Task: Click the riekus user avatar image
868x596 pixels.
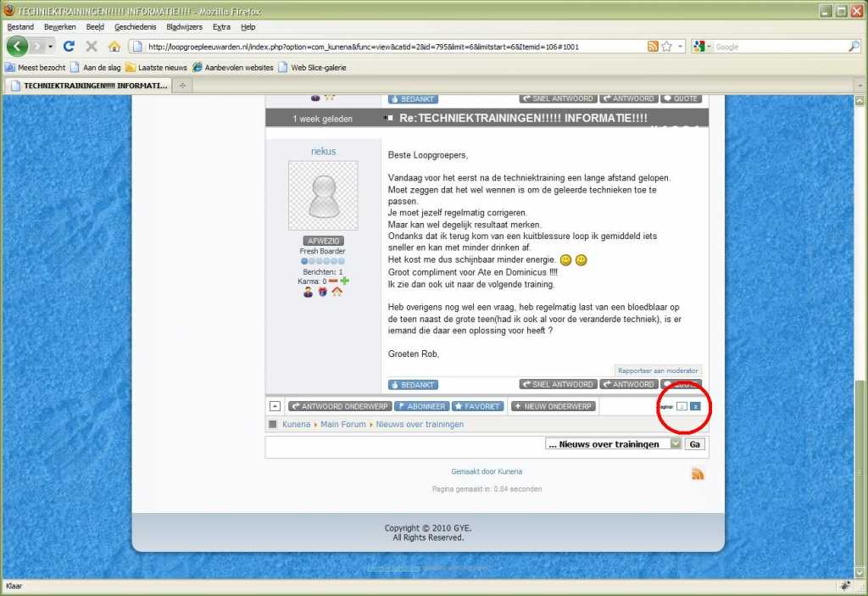Action: coord(323,196)
